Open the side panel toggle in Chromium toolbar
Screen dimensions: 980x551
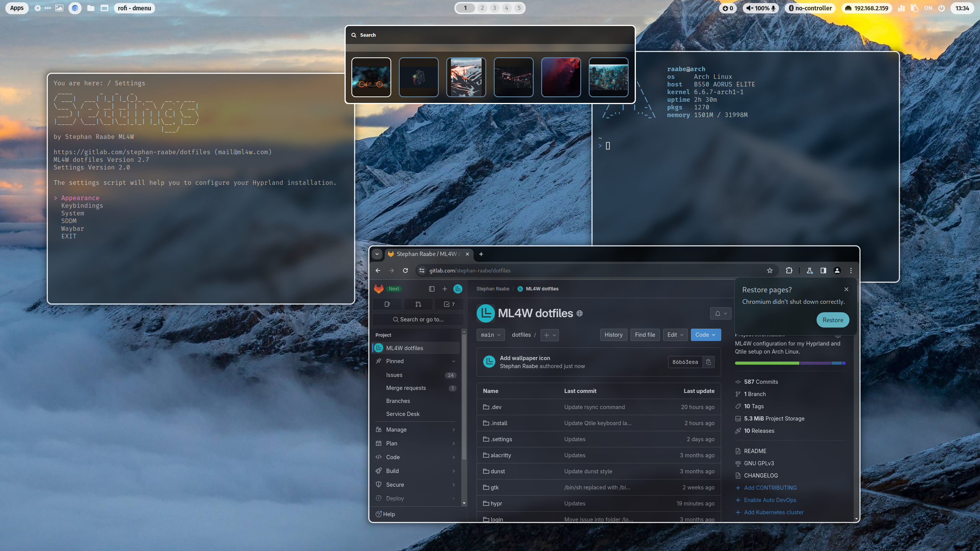823,271
